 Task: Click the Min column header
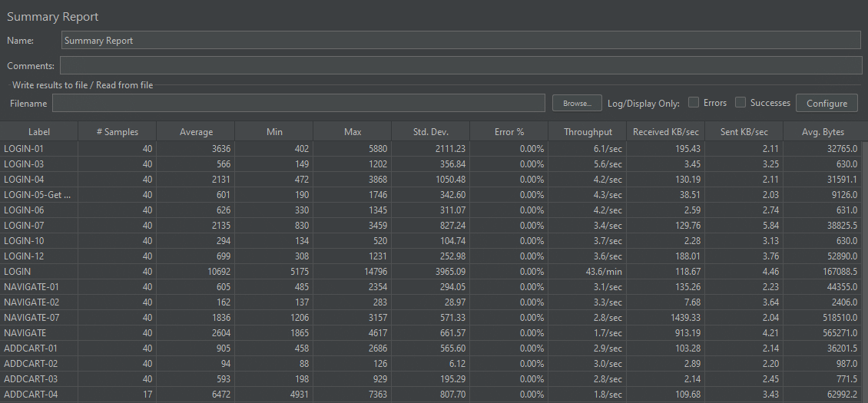274,132
